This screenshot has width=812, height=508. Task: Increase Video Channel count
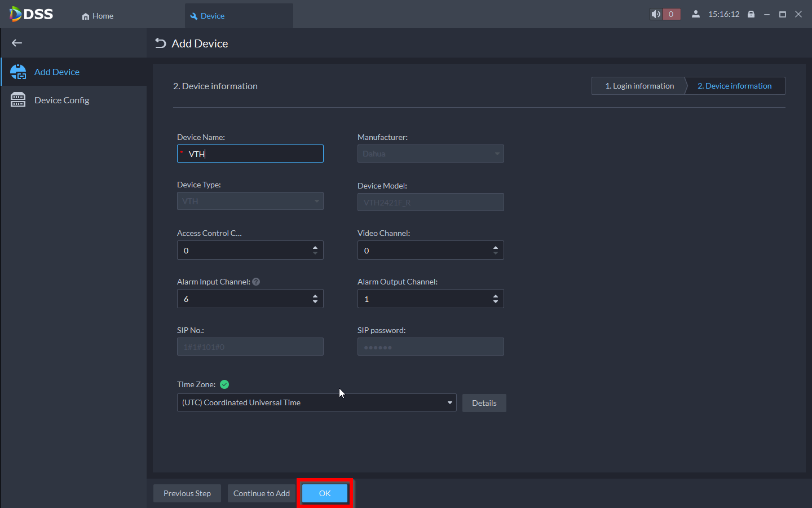pos(496,247)
